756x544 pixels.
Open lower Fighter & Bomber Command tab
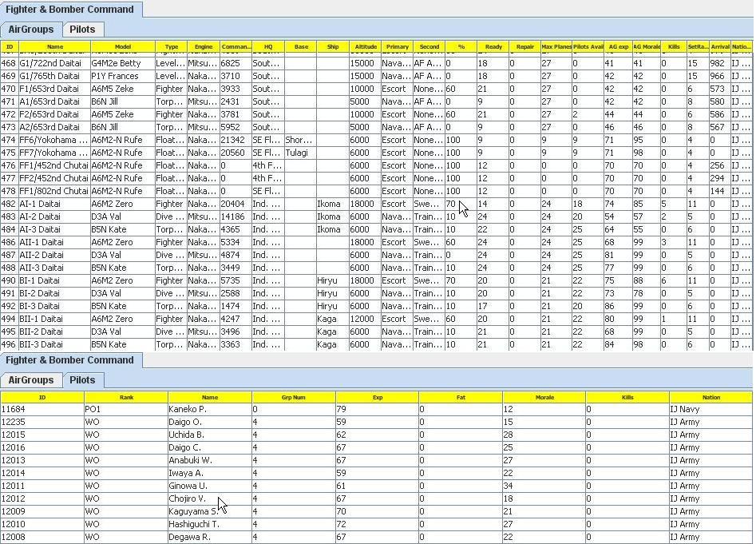pos(70,359)
